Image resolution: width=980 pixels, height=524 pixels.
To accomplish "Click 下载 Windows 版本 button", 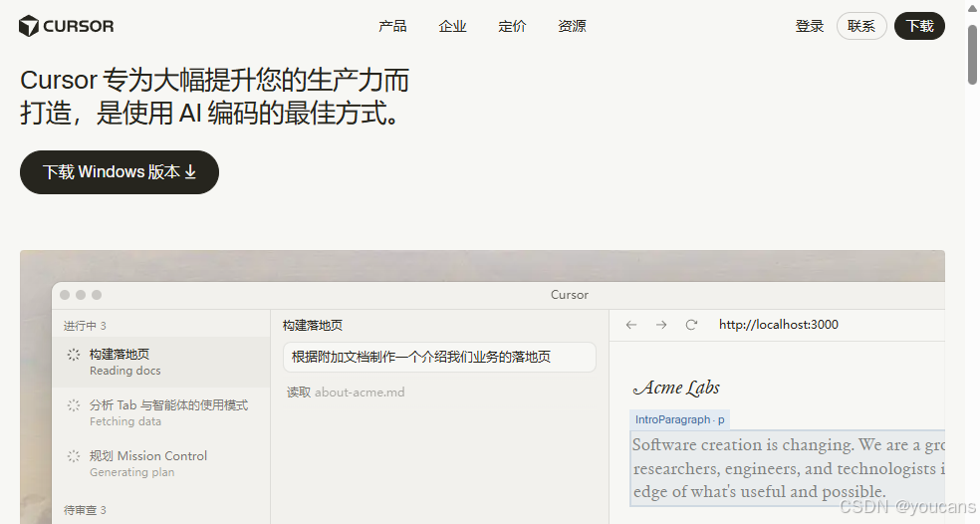I will [x=120, y=172].
